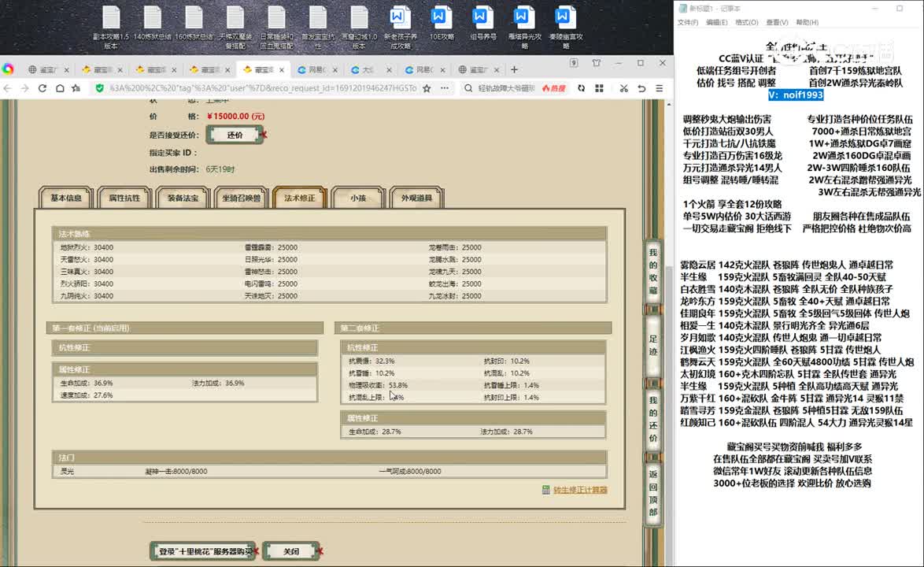
Task: Click the price ¥15000.00 (元)
Action: click(235, 117)
